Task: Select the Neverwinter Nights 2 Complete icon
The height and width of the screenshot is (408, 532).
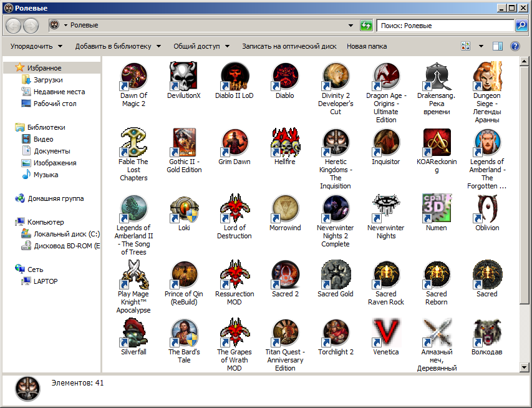Action: [x=336, y=208]
